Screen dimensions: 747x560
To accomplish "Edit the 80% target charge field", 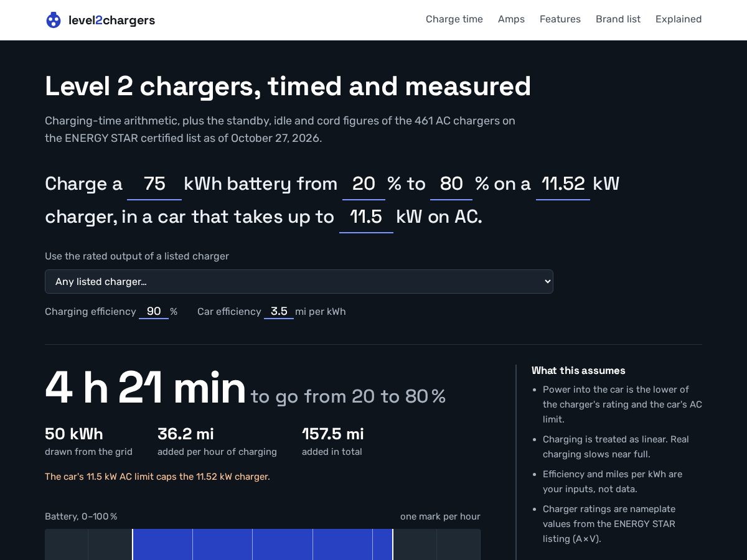I will click(x=451, y=184).
